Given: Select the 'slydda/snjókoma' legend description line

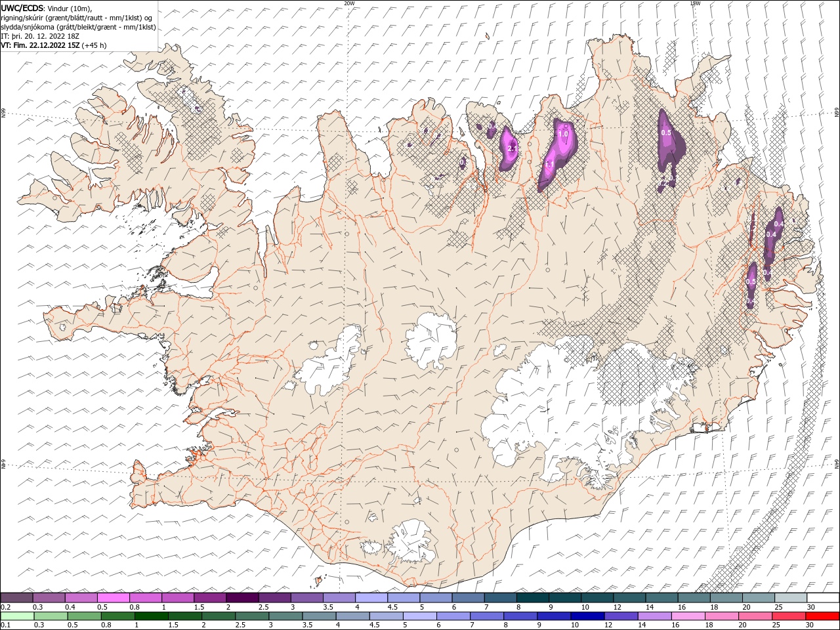Looking at the screenshot, I should [78, 27].
